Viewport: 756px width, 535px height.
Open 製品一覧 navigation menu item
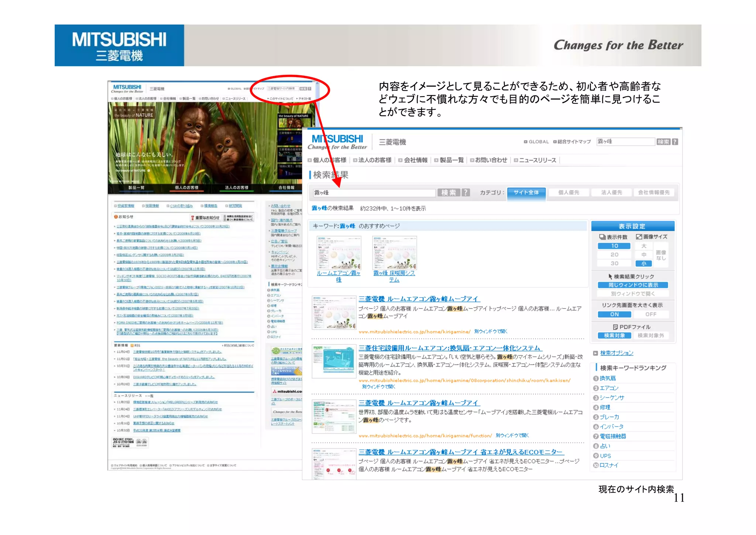click(x=451, y=160)
